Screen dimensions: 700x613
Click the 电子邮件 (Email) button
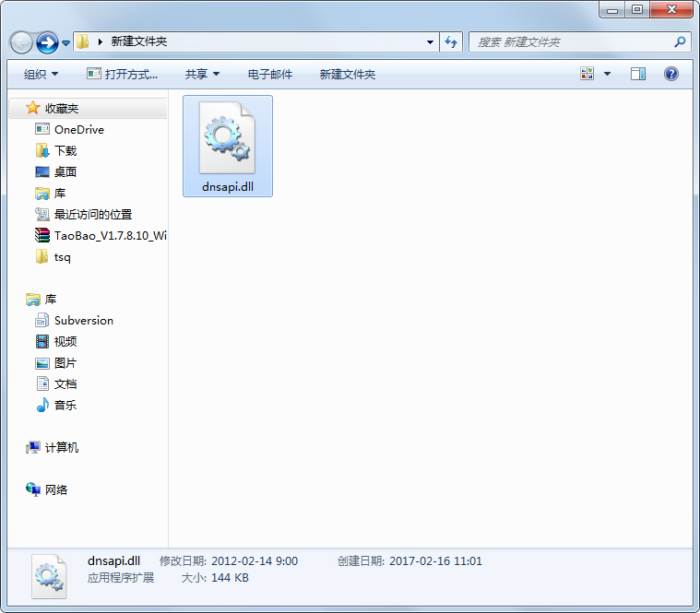coord(270,74)
